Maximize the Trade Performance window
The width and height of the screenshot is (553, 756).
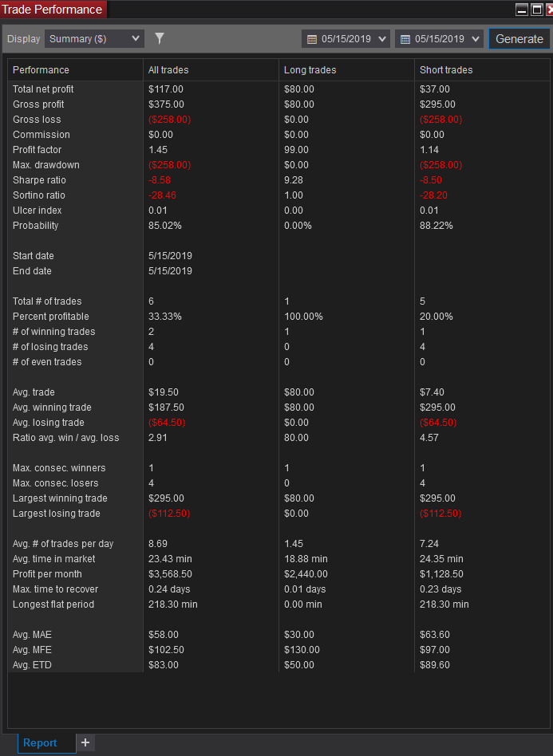point(536,10)
